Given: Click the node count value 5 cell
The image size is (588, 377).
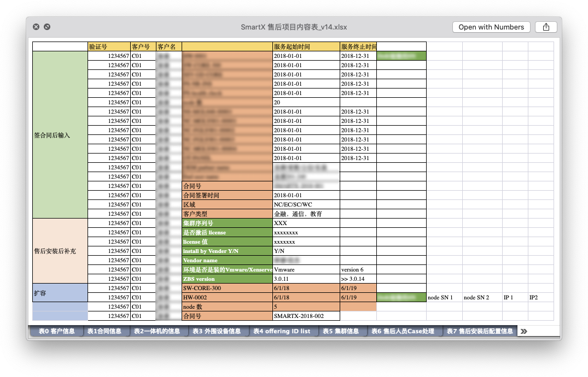Looking at the screenshot, I should [306, 307].
